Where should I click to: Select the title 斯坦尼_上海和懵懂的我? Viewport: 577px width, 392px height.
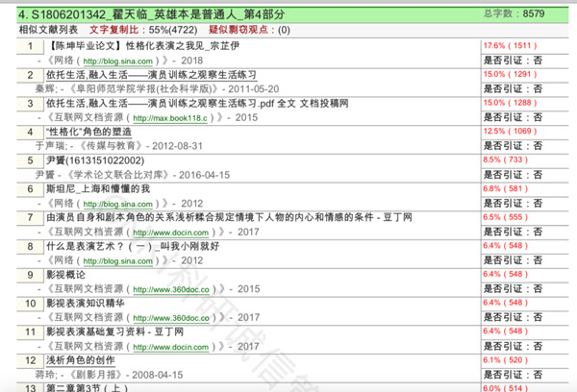[98, 188]
